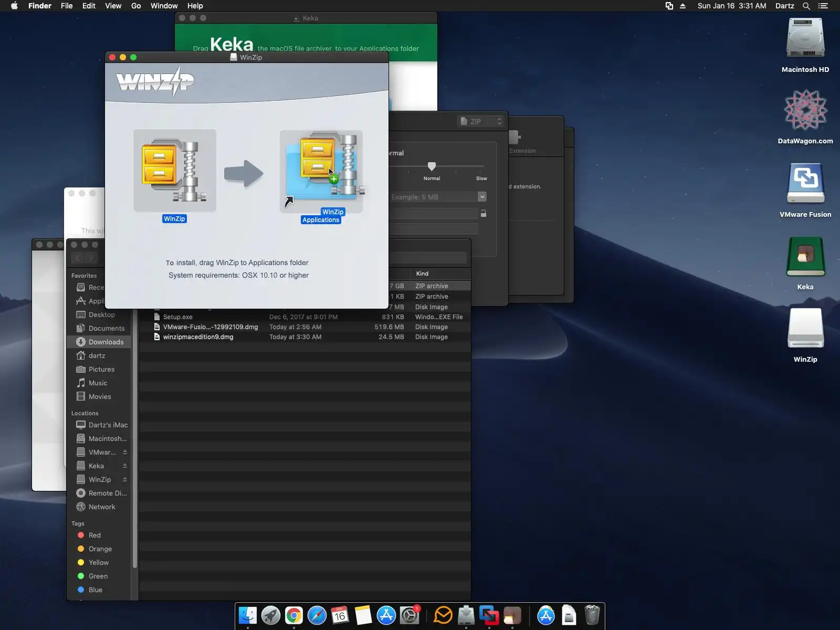
Task: Select the Orange tag in sidebar
Action: [99, 549]
